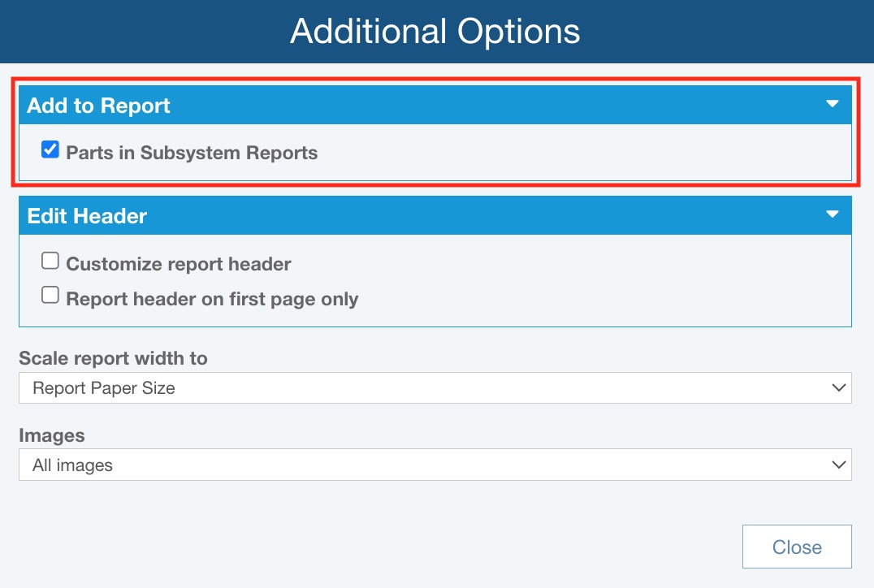Select the Report Paper Size value text
This screenshot has width=874, height=588.
[104, 388]
